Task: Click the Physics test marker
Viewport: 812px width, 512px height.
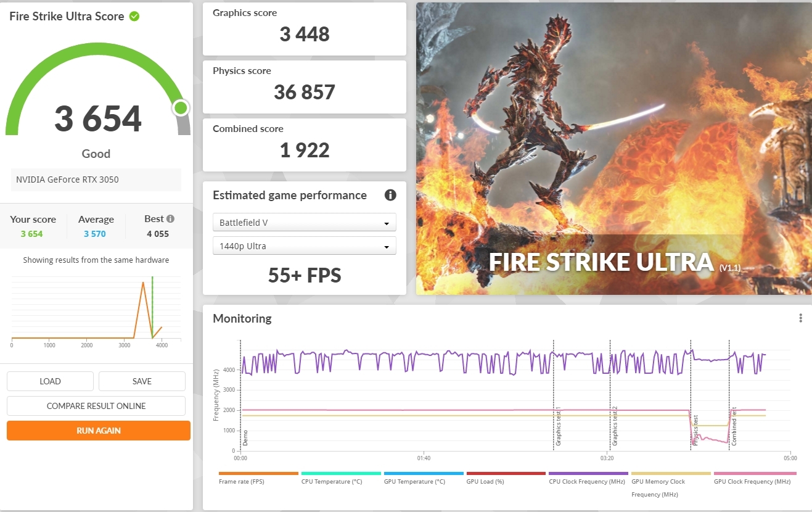Action: pos(695,430)
